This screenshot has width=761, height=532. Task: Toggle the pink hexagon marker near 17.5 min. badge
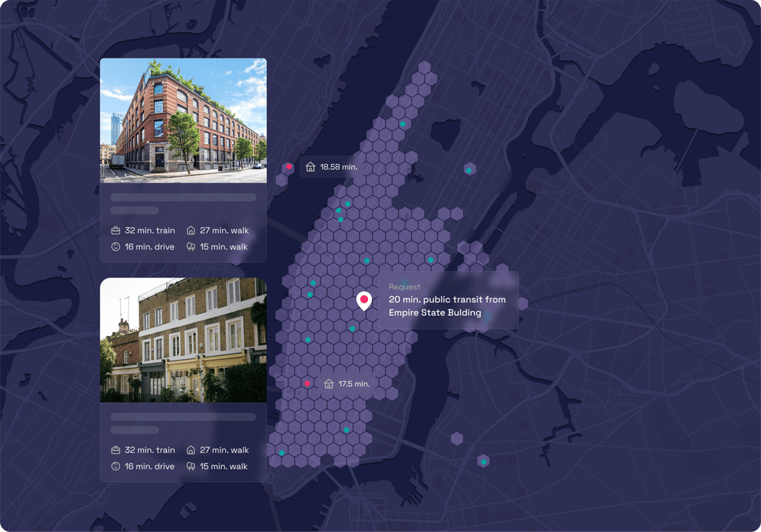click(x=307, y=382)
